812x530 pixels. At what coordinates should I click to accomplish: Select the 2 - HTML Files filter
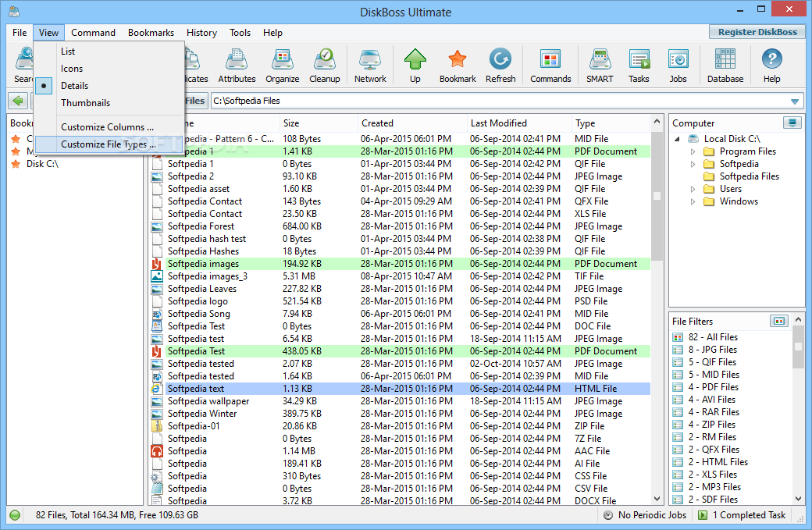tap(718, 462)
